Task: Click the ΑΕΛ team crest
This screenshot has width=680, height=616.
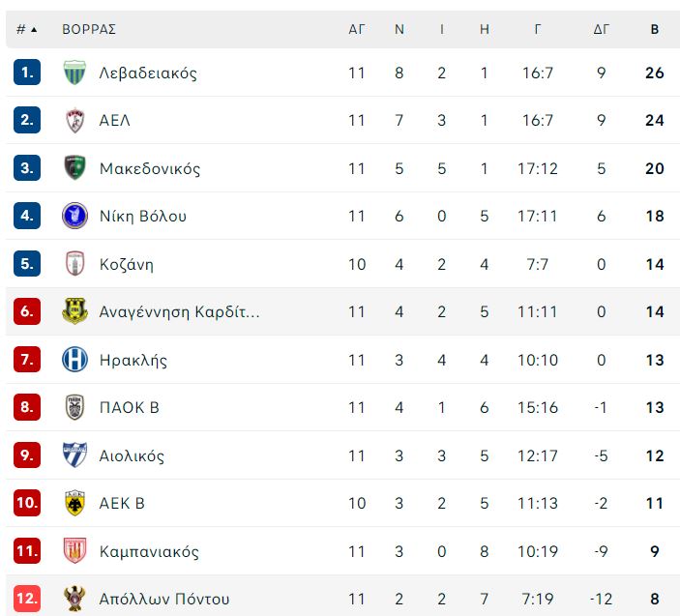Action: point(74,120)
